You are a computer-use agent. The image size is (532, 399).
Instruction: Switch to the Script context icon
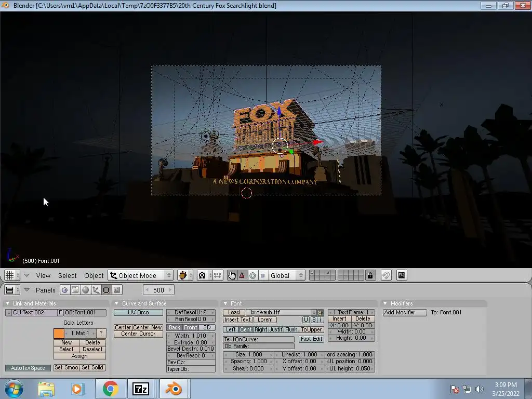coord(75,290)
